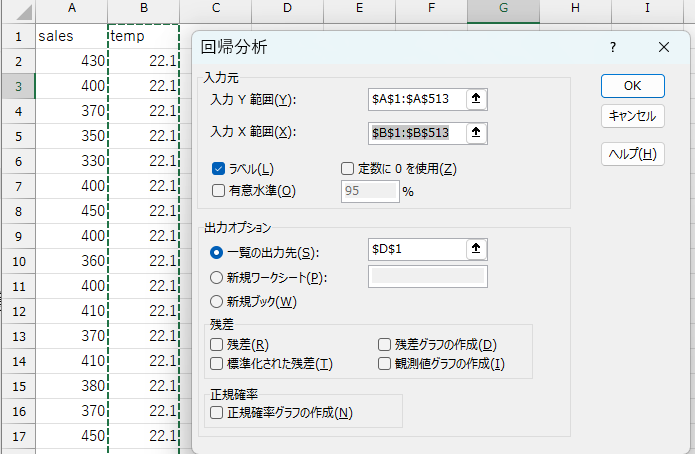Uncheck the ラベル checkbox
695x454 pixels.
219,169
